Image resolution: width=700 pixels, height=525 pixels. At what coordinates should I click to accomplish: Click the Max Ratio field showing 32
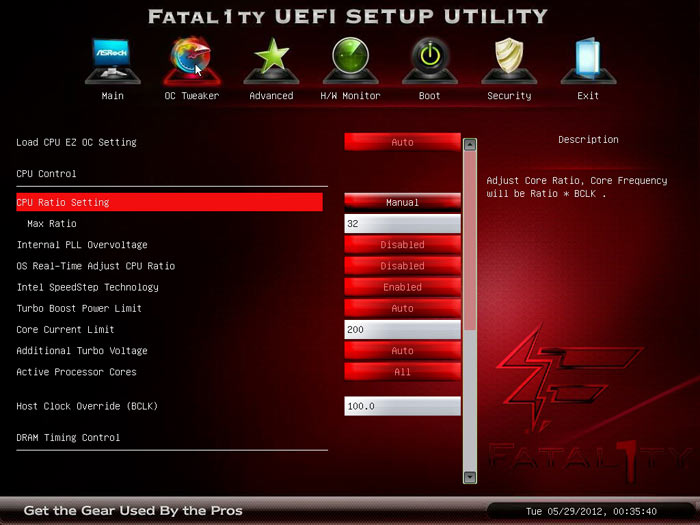[x=402, y=223]
